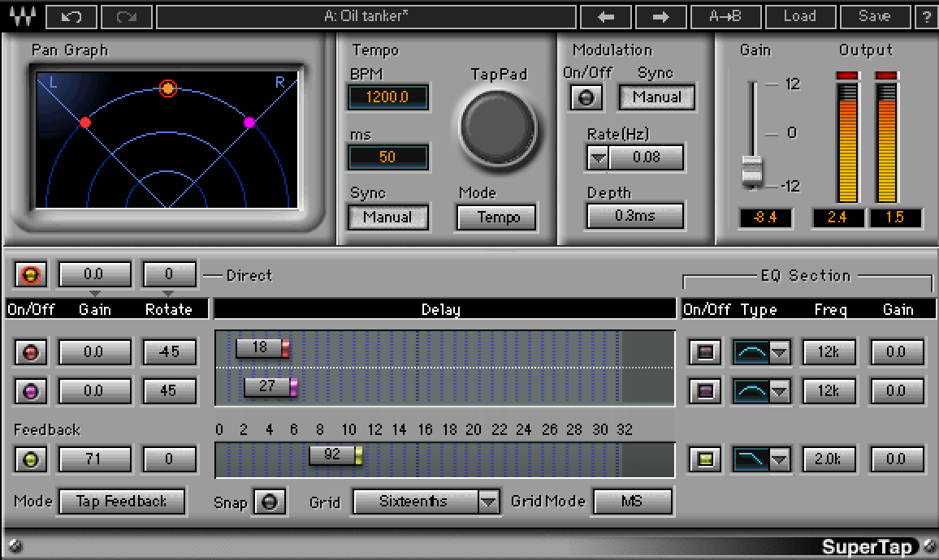
Task: Select the Direct rotate value field
Action: tap(169, 274)
